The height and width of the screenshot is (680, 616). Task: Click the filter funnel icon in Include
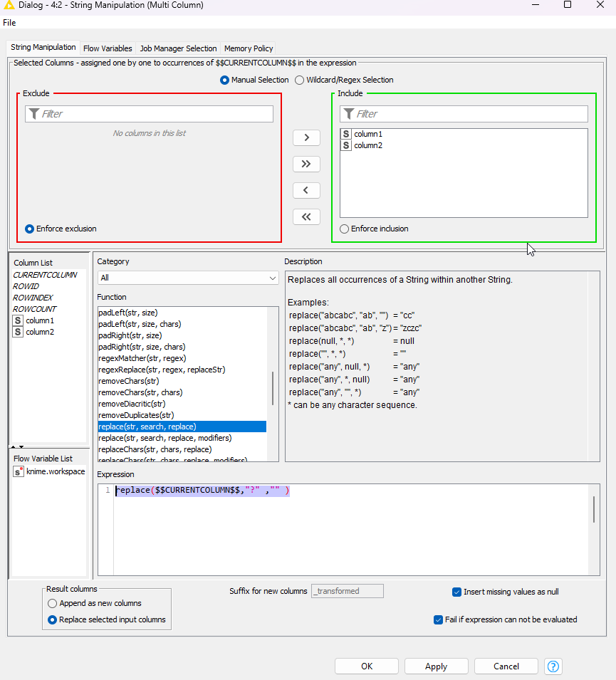pos(349,114)
